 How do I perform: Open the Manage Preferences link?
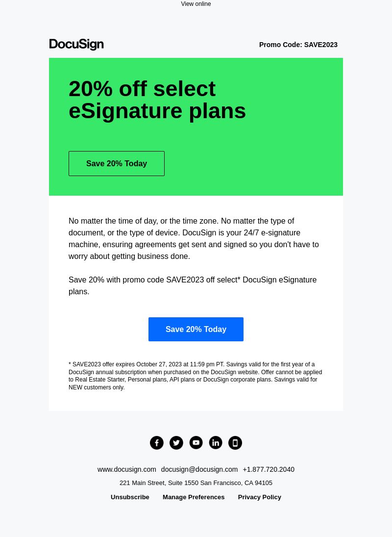pos(194,497)
